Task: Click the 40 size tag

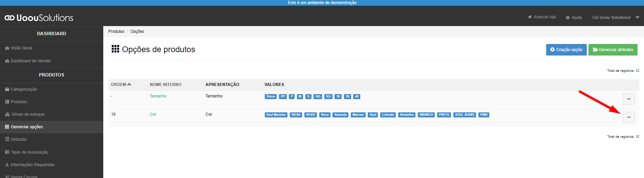Action: 357,96
